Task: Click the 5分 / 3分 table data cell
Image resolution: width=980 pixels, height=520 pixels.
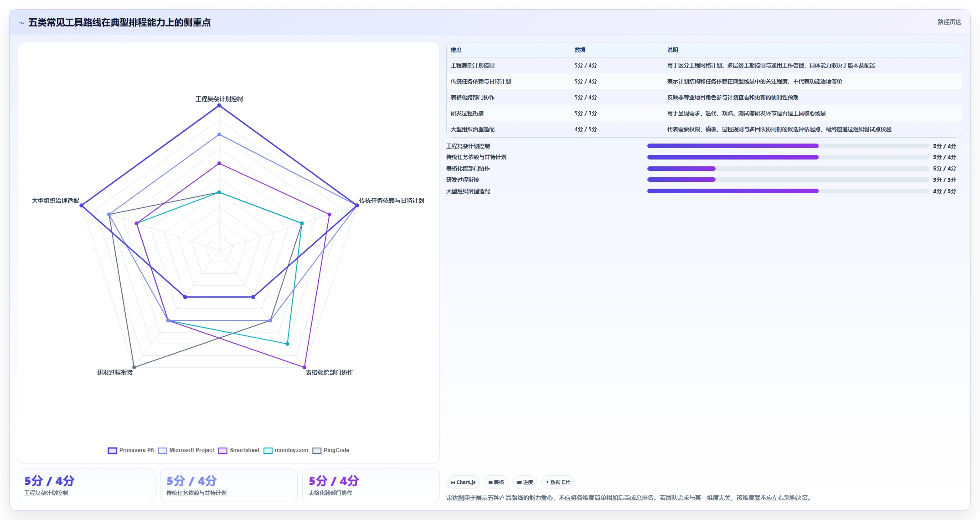Action: [586, 113]
